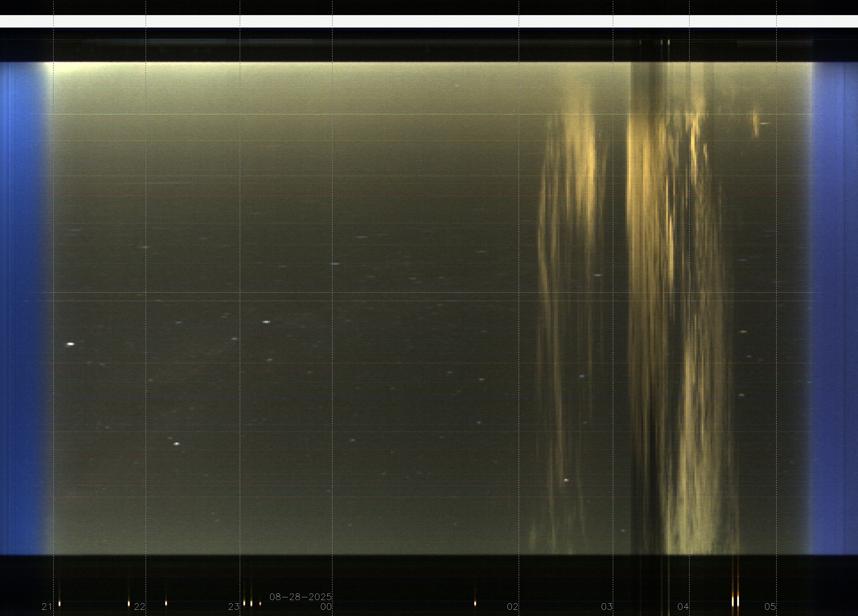Click the white horizontal bar at top
This screenshot has height=616, width=858.
coord(429,21)
